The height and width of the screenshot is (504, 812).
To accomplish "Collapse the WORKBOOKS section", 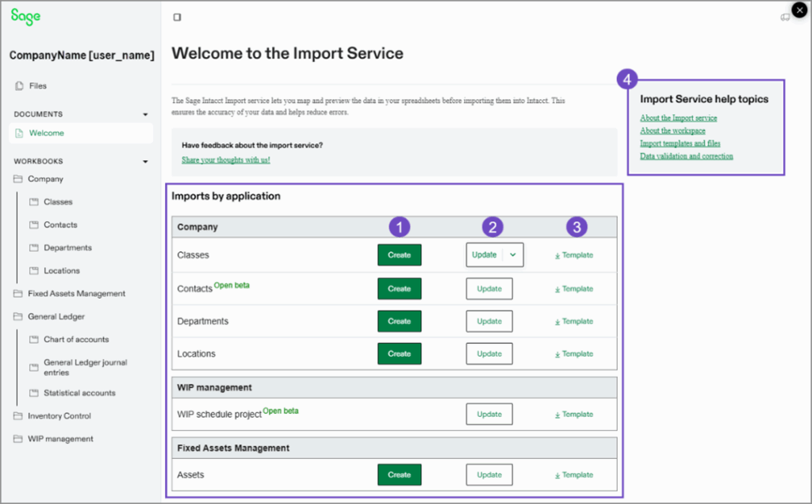I will point(145,161).
